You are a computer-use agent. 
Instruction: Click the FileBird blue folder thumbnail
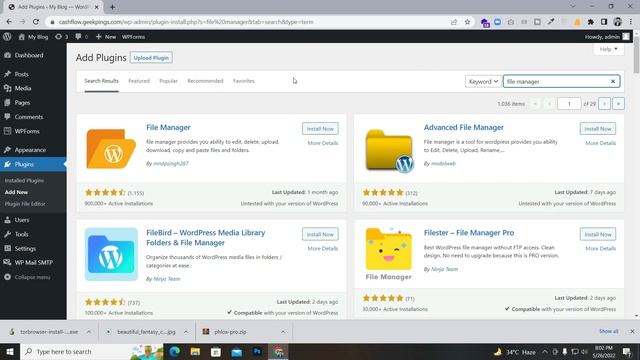click(111, 254)
